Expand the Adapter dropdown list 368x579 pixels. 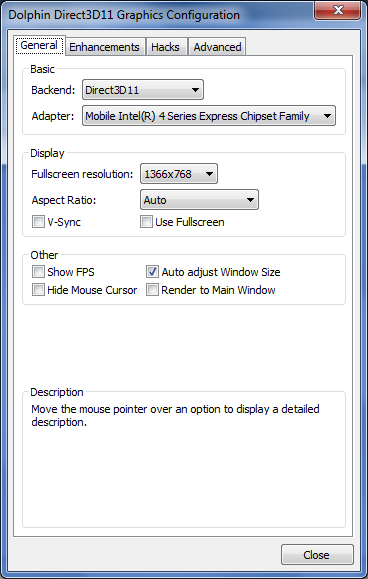[209, 116]
